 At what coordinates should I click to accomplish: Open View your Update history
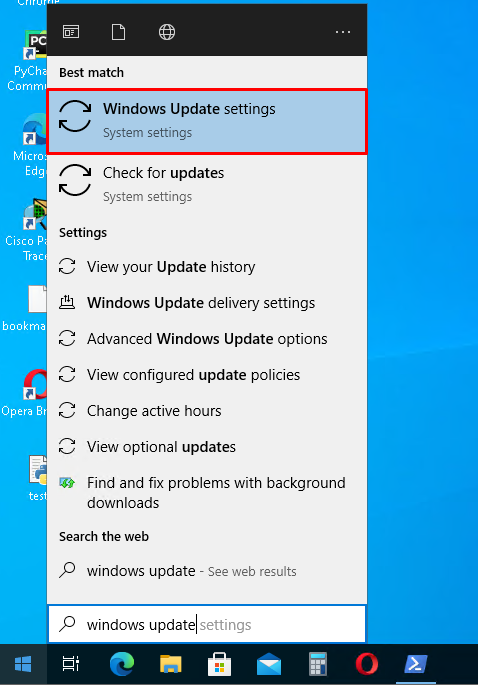(207, 266)
